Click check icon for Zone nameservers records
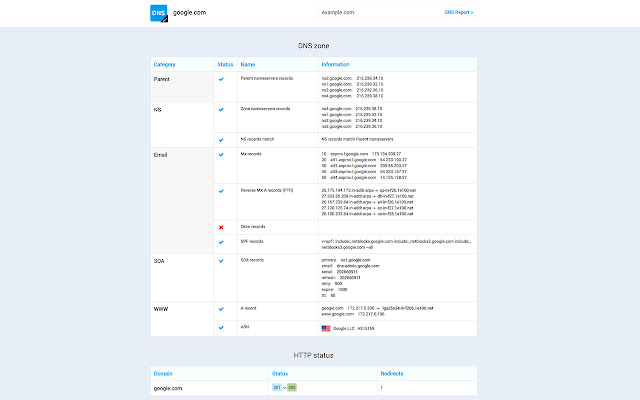640x400 pixels. pyautogui.click(x=221, y=109)
